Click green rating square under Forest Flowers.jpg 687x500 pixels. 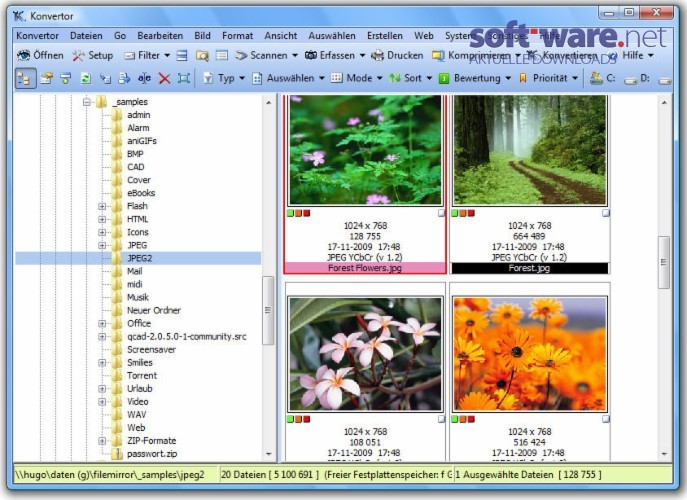290,213
